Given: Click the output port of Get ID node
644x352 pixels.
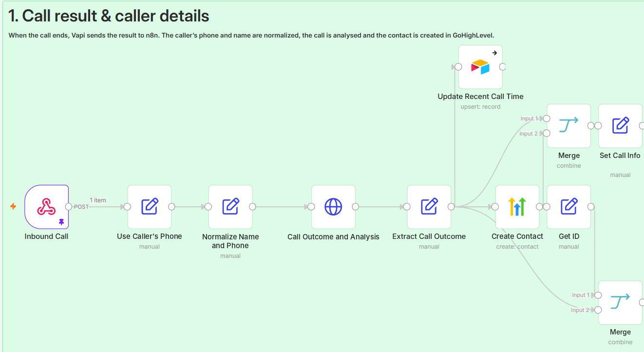Looking at the screenshot, I should [x=591, y=207].
